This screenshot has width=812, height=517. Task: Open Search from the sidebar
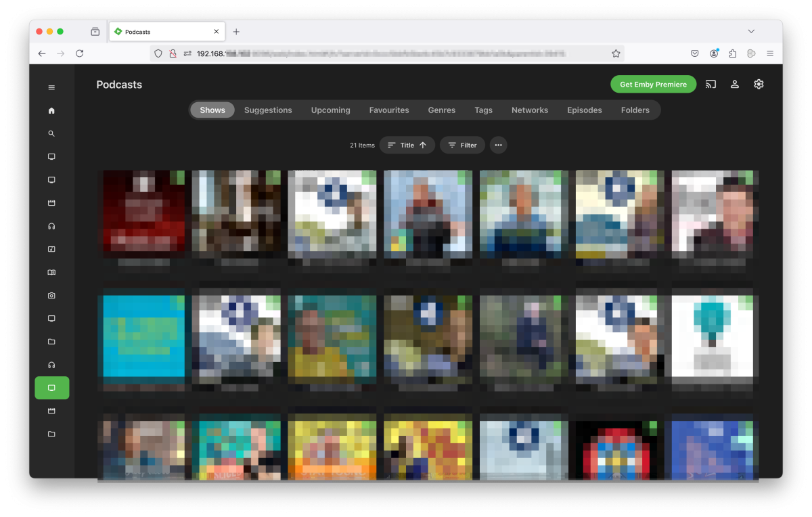(x=51, y=133)
